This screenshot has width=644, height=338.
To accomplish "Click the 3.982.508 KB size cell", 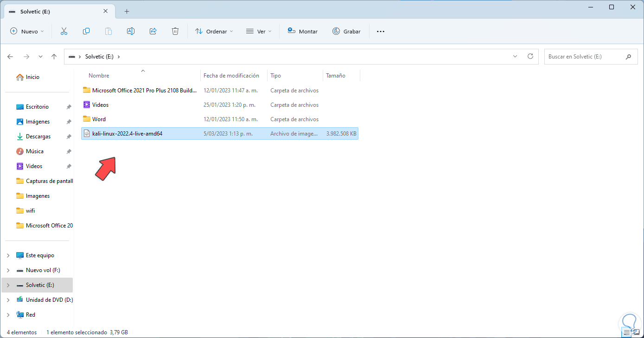I will click(x=341, y=134).
